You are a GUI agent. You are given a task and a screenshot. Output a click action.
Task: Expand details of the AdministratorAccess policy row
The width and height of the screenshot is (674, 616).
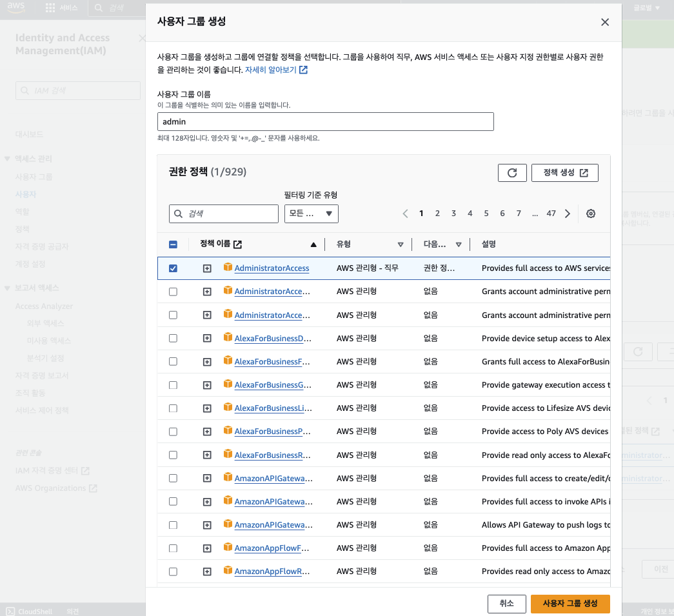[207, 269]
